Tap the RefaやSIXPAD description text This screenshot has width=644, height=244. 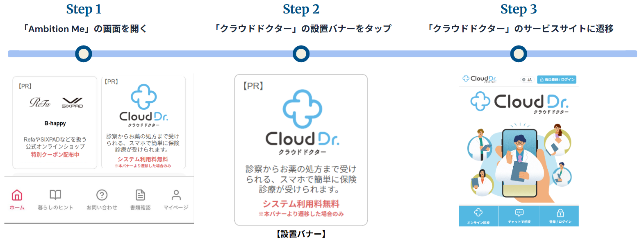[55, 142]
